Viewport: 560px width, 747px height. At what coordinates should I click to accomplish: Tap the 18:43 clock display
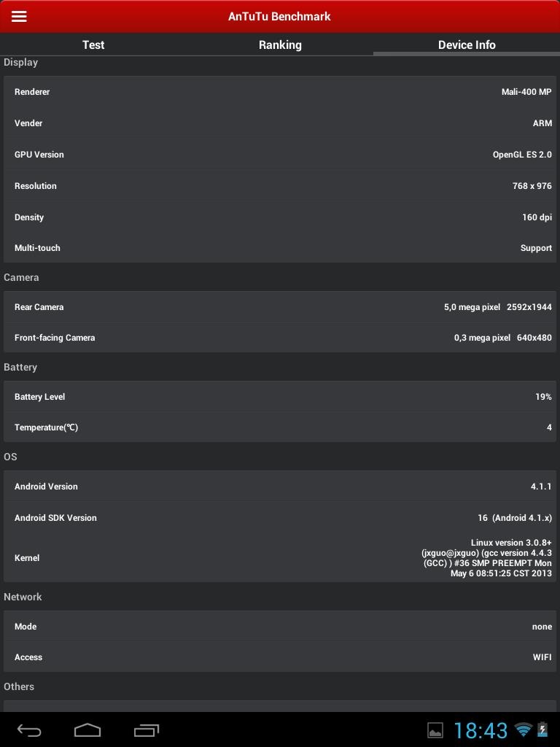pos(481,730)
